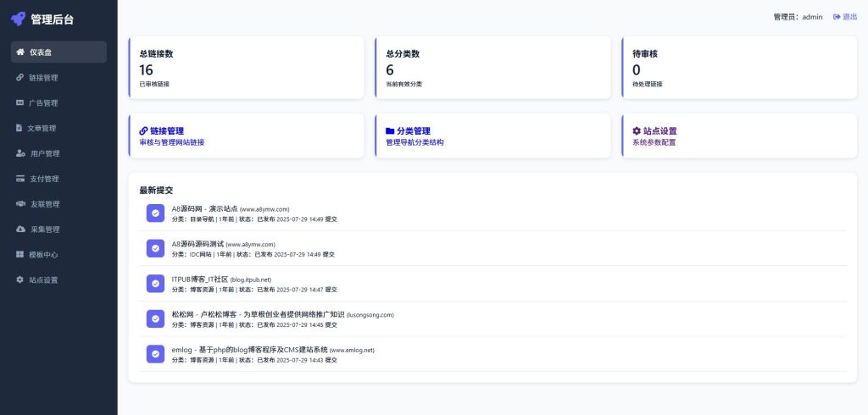Click the lusongsong.com URL text
This screenshot has width=868, height=415.
click(370, 315)
